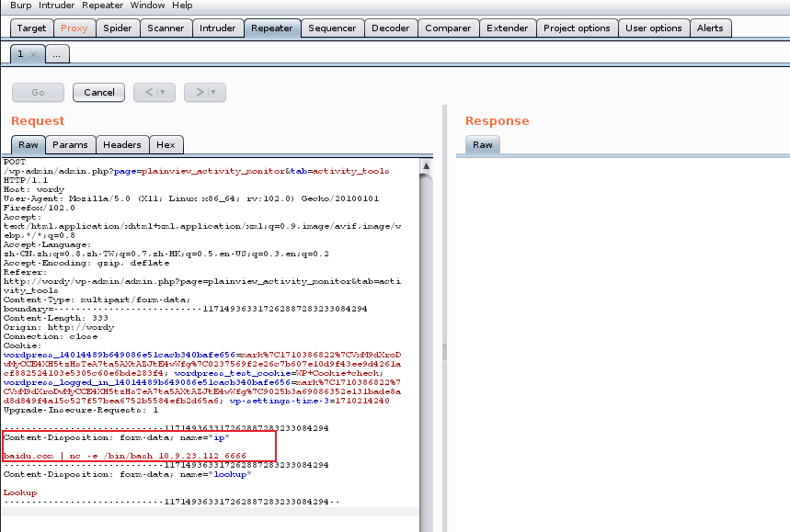Click the Host: wordy header line
Image resolution: width=790 pixels, height=532 pixels.
[x=34, y=190]
